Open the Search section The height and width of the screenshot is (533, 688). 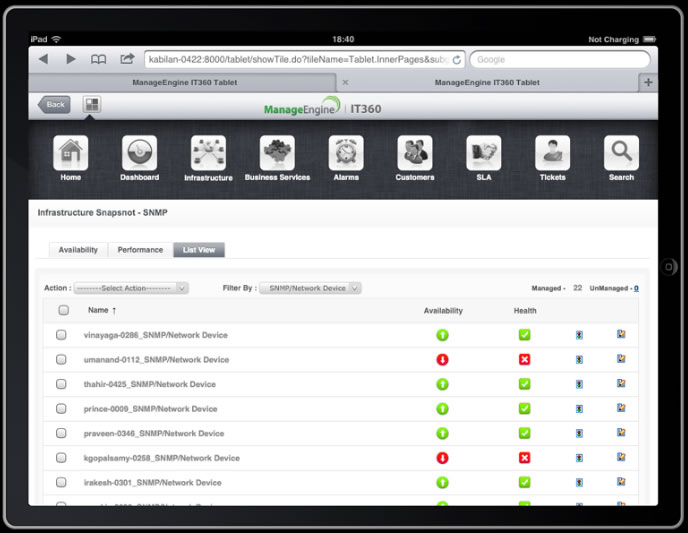tap(621, 158)
